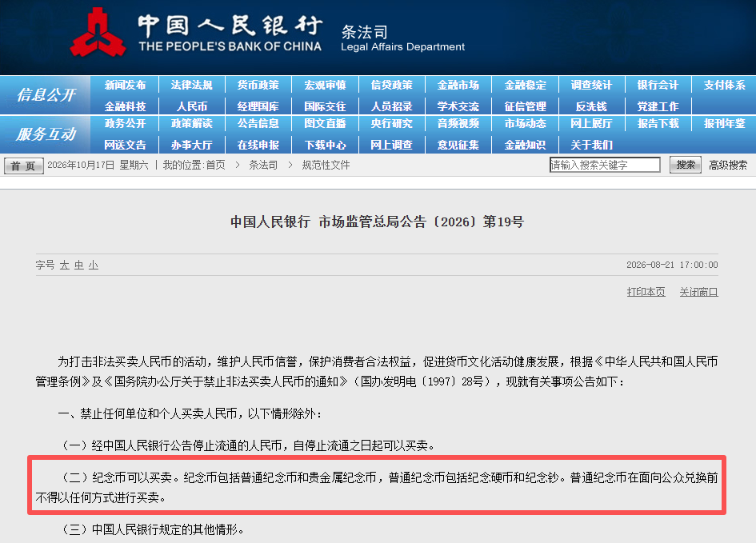Viewport: 756px width, 543px height.
Task: Open 学术交流 navigation link
Action: click(x=458, y=106)
